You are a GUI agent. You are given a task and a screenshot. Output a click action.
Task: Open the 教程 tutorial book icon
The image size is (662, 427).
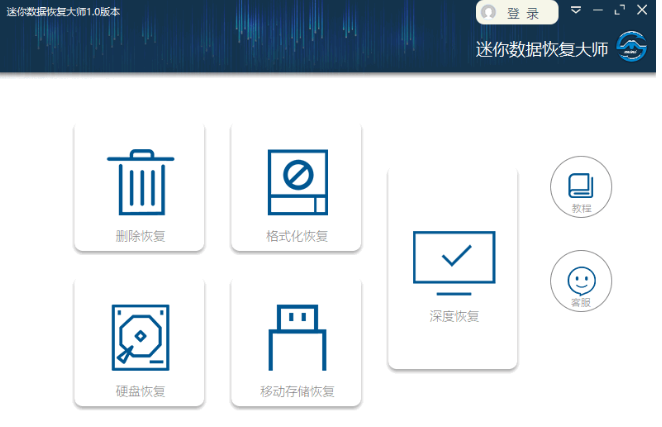coord(581,187)
